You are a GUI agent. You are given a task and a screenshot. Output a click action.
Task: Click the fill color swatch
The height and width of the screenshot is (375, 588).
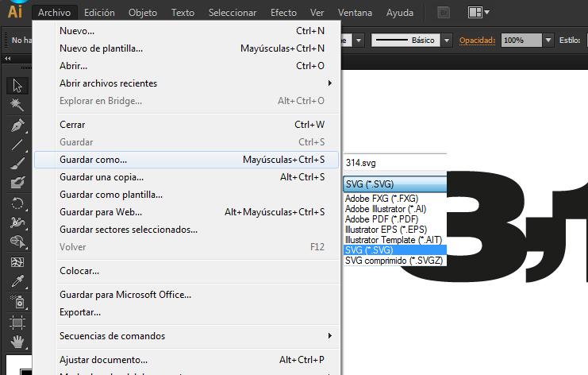pyautogui.click(x=21, y=366)
